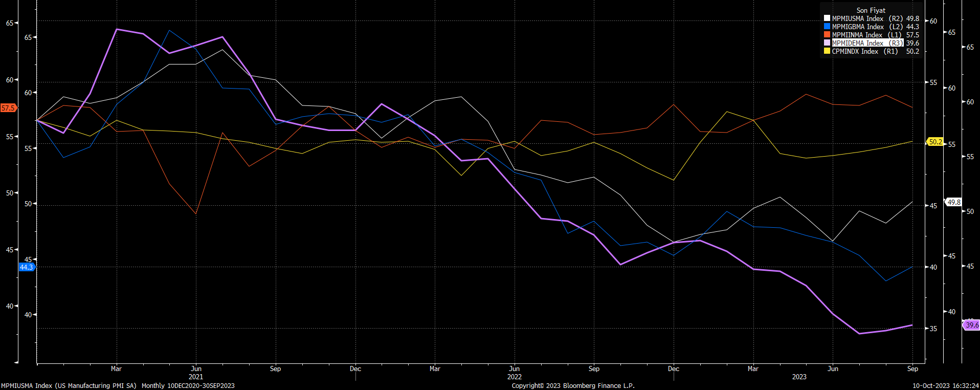Screen dimensions: 980x390
Task: Select the highlighted MPMIDEMA Index (R3) legend entry
Action: point(867,43)
